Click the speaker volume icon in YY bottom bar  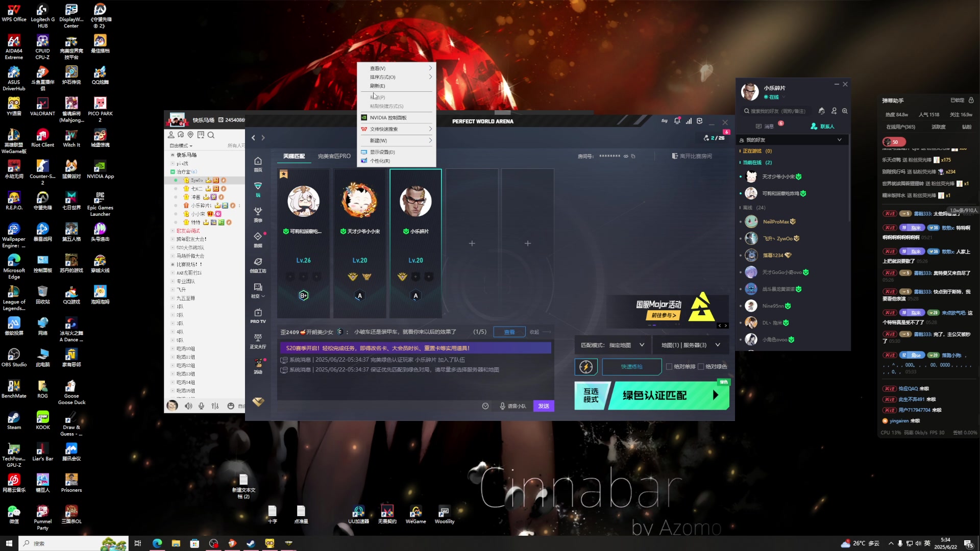[x=188, y=406]
